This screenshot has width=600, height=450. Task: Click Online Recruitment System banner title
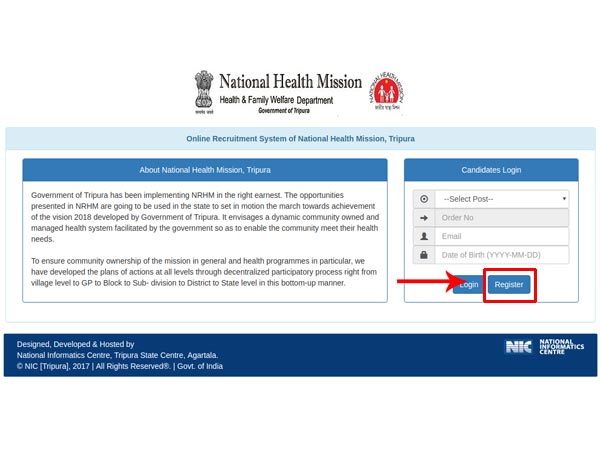point(300,139)
